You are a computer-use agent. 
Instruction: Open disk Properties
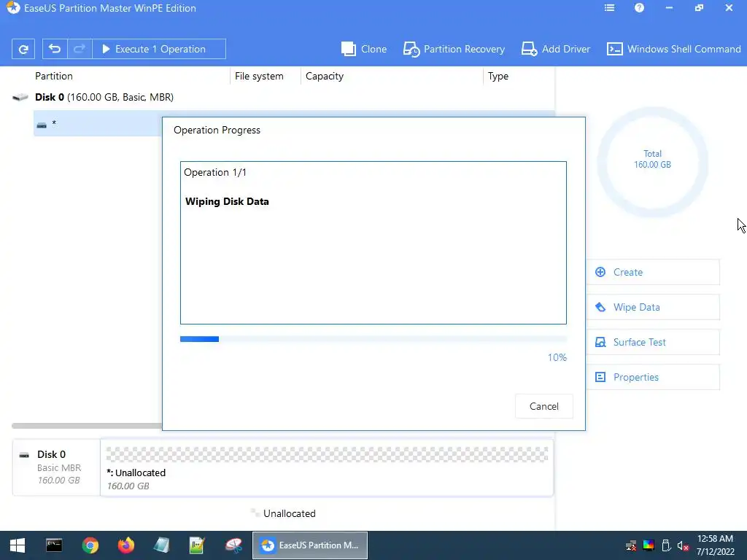tap(653, 377)
